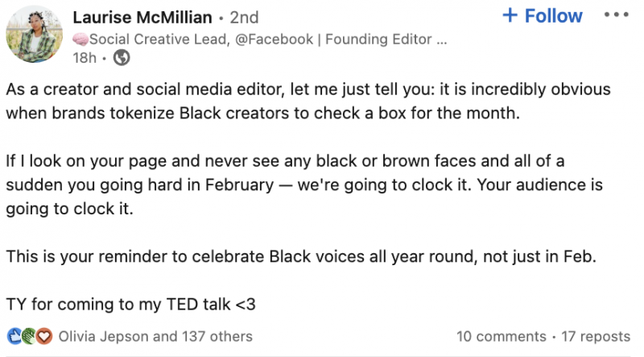Open Laurise McMillian's name link

pos(142,17)
